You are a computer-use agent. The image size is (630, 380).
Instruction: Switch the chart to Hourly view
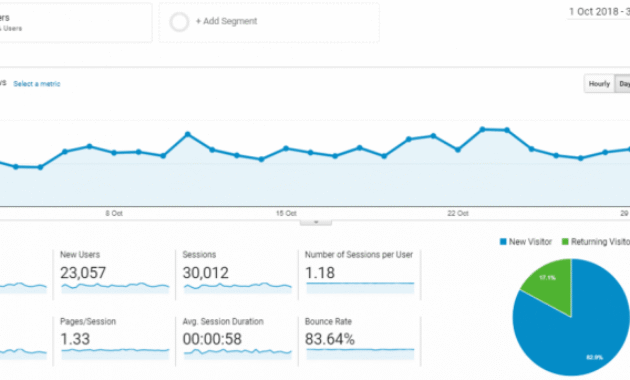point(599,84)
